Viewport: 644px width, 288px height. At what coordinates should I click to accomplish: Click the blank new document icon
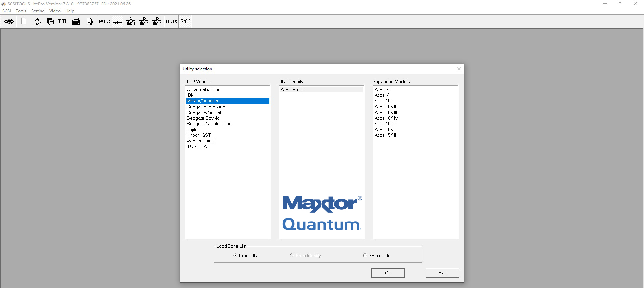pyautogui.click(x=24, y=21)
